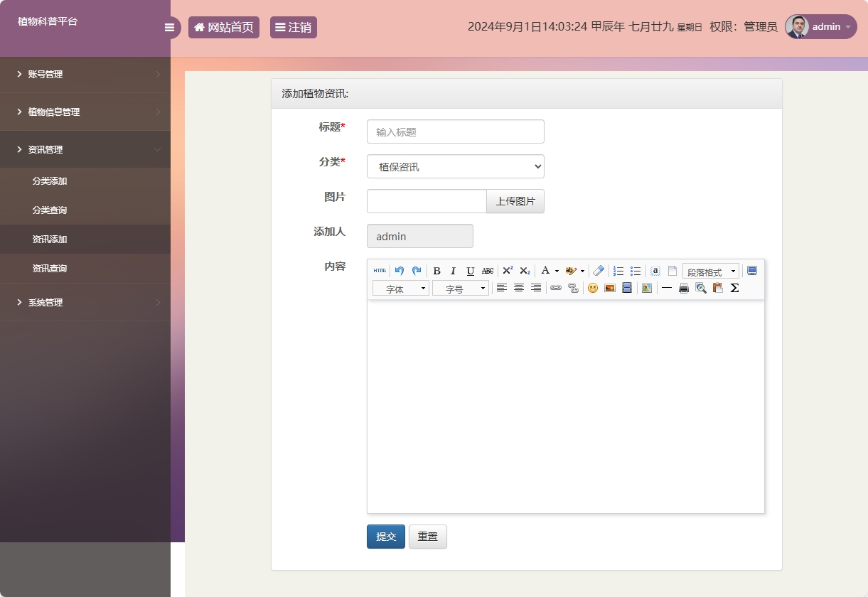Toggle HTML source view in editor
868x597 pixels.
coord(380,271)
